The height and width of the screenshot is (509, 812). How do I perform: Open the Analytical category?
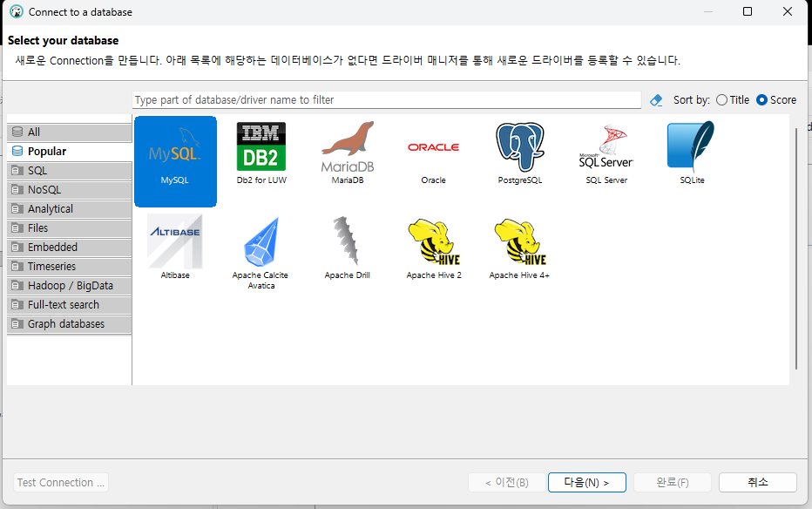70,208
